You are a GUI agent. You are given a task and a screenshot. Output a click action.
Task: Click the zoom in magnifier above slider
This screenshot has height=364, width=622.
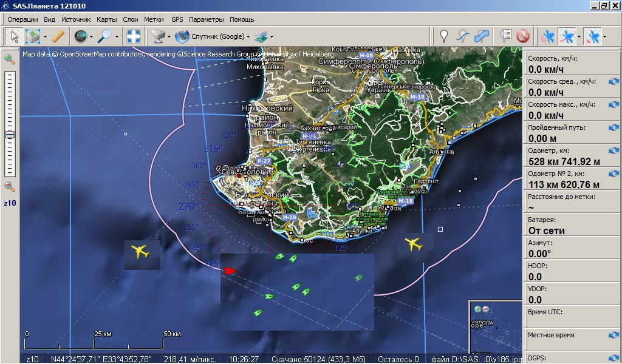click(x=9, y=59)
